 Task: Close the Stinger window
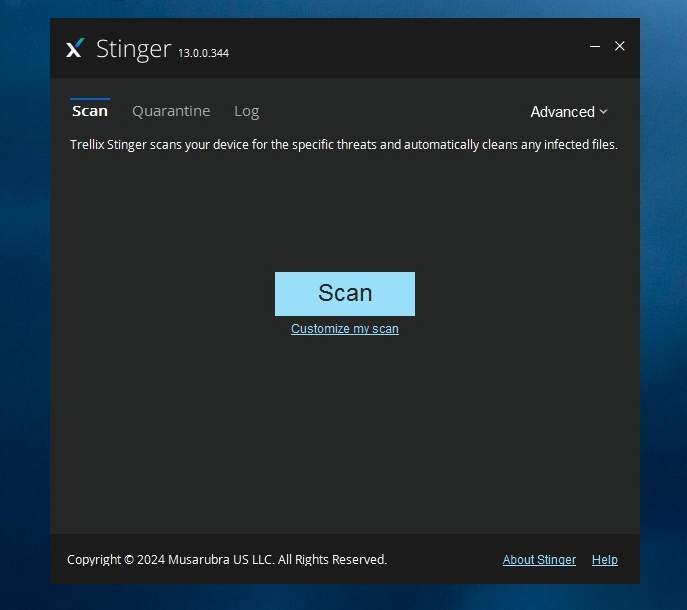[x=619, y=46]
